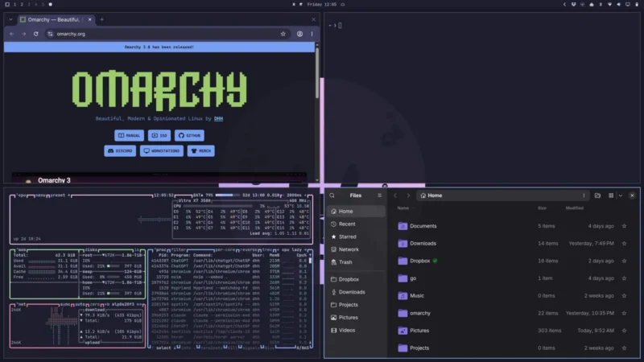Sort files by the Modified column
Image resolution: width=644 pixels, height=362 pixels.
point(574,208)
